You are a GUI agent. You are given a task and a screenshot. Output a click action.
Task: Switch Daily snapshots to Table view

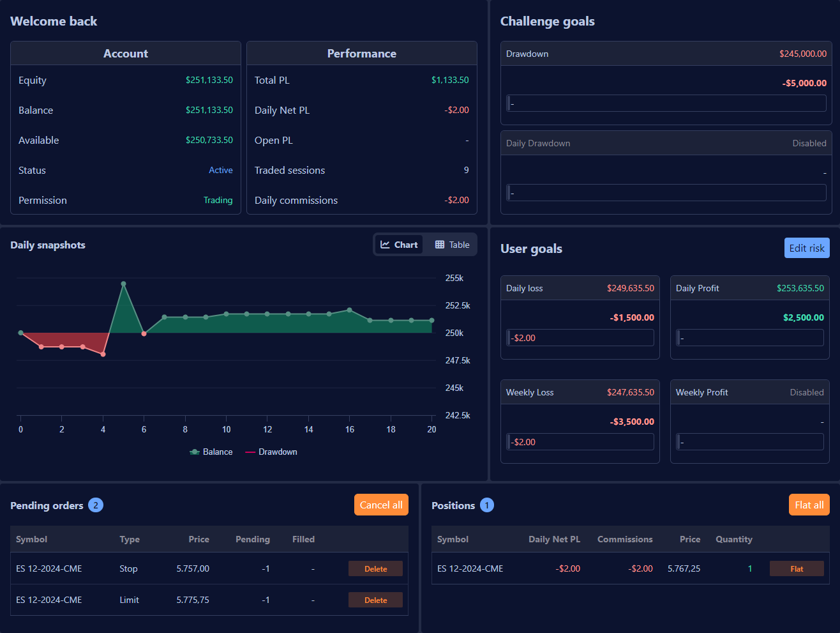(452, 245)
